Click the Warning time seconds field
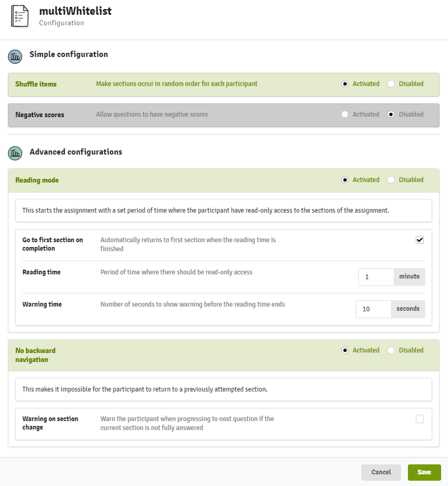448x486 pixels. [374, 309]
